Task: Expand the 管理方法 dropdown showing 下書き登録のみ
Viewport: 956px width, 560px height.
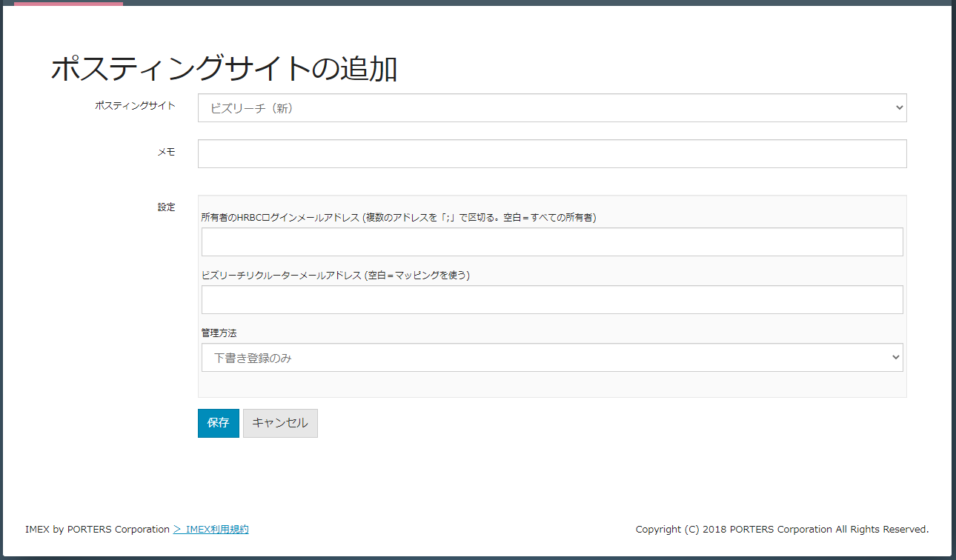Action: (x=551, y=358)
